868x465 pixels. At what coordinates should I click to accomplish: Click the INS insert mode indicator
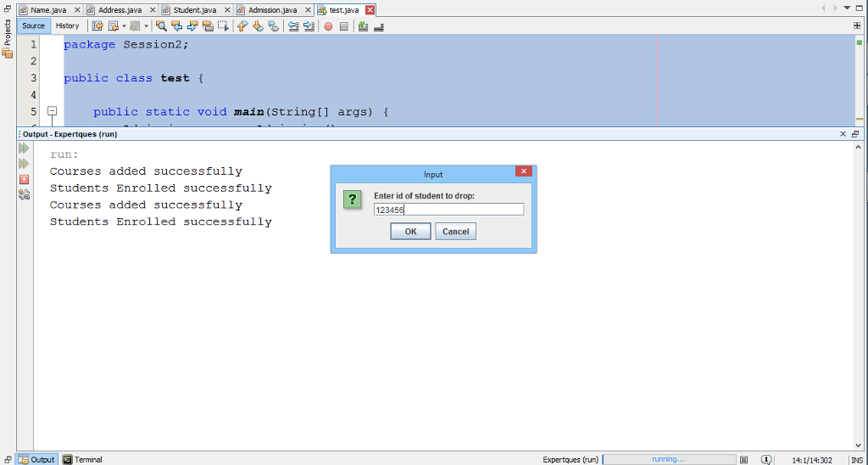pyautogui.click(x=857, y=459)
